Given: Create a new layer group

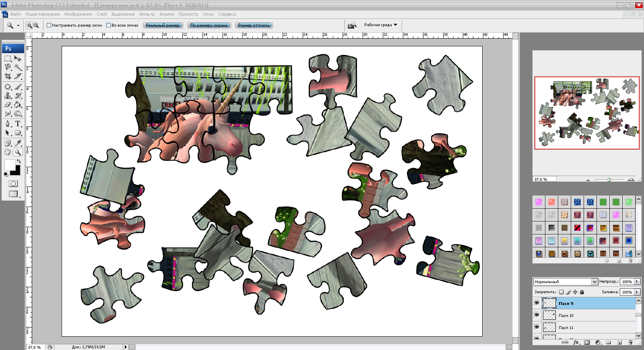Looking at the screenshot, I should coord(609,342).
